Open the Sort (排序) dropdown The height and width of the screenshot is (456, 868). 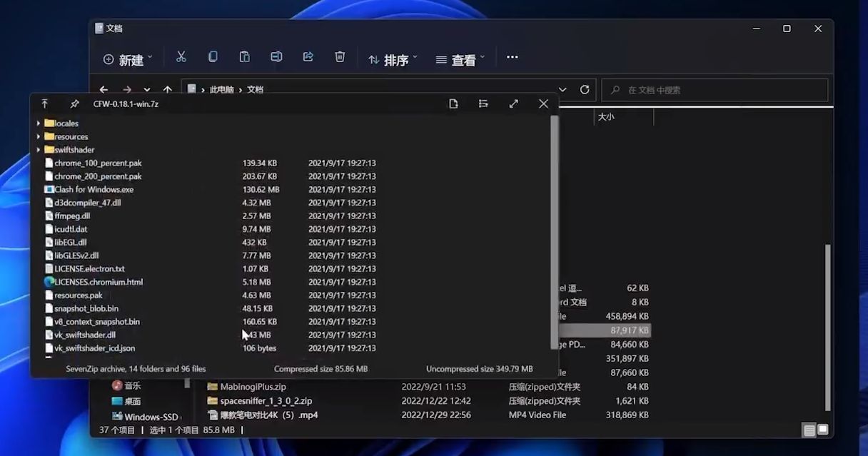(393, 60)
